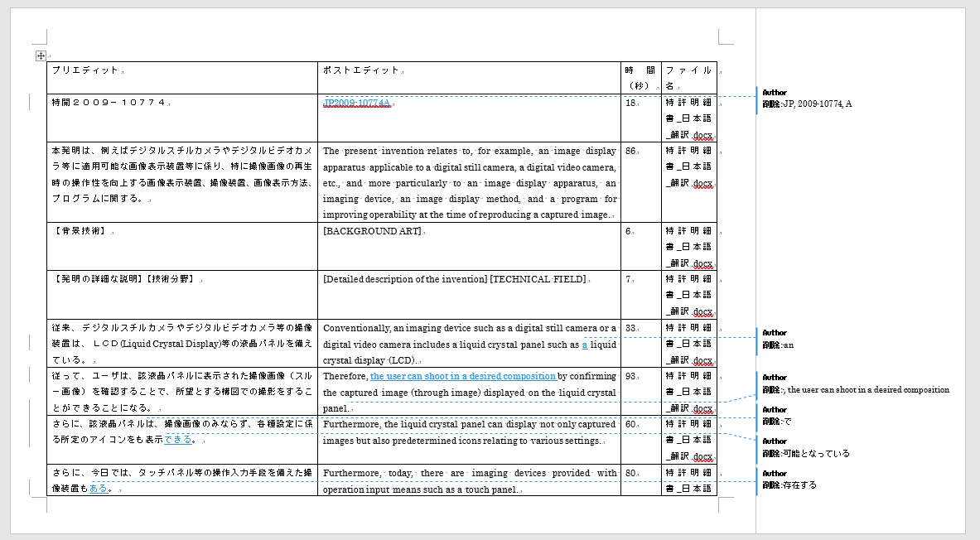980x540 pixels.
Task: Click the time cell showing 93
Action: 630,376
